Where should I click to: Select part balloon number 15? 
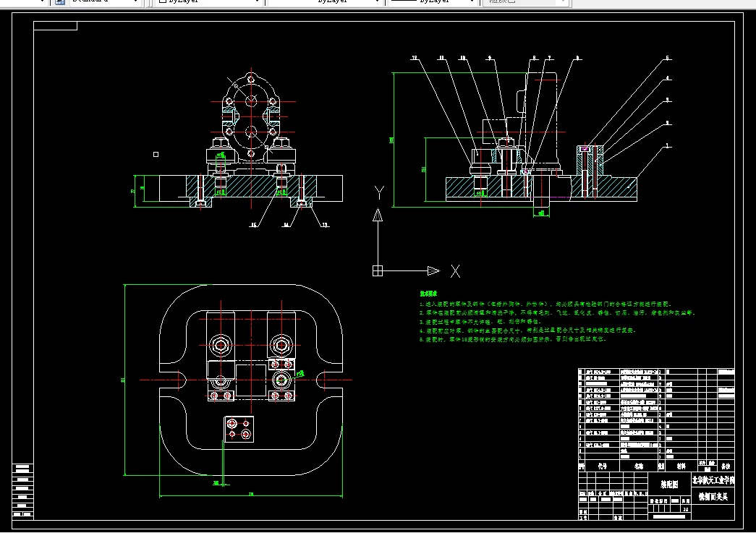254,225
